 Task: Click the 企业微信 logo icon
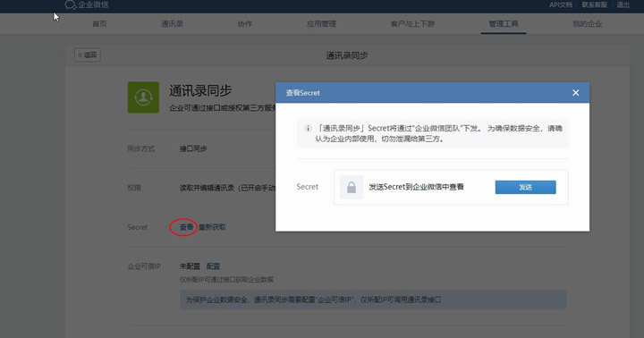[x=71, y=4]
